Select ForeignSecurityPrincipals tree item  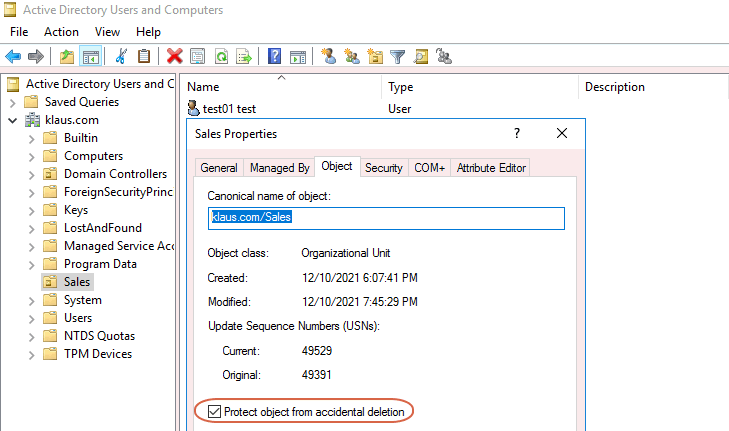click(x=118, y=192)
